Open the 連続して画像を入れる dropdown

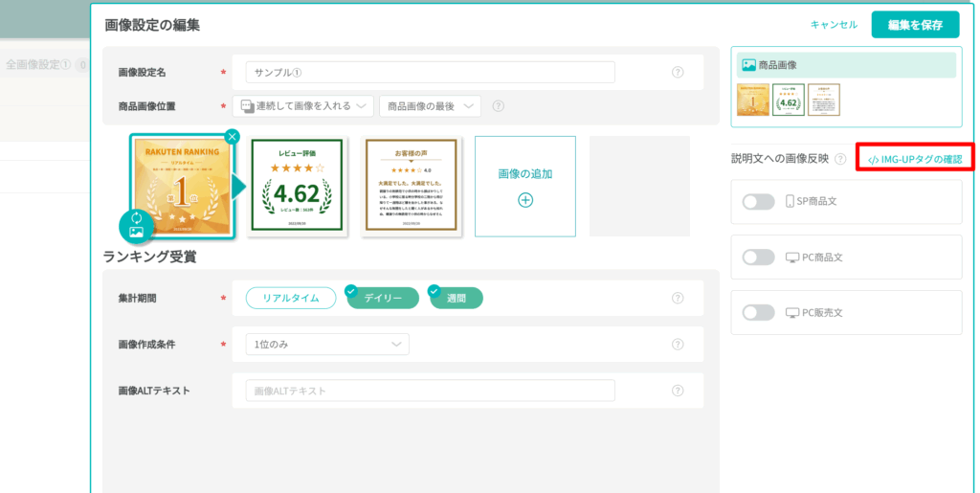[303, 106]
